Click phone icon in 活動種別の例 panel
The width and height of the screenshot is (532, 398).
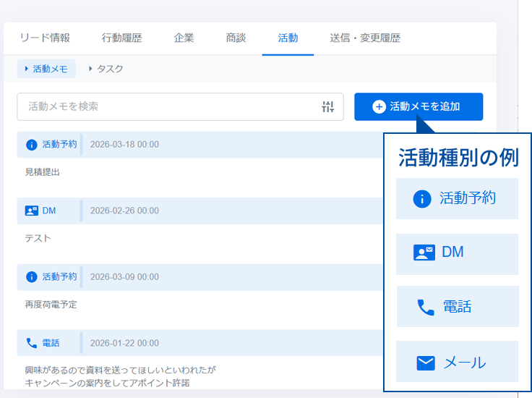426,308
